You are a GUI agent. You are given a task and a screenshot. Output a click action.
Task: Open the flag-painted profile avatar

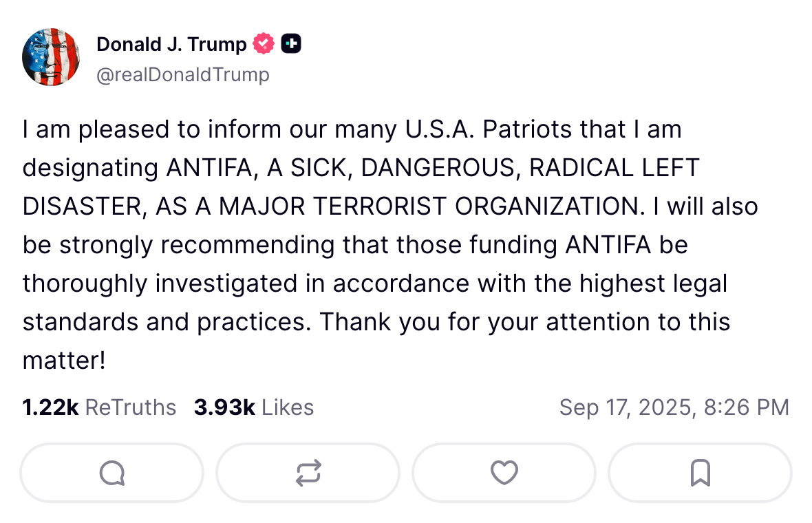click(x=51, y=57)
